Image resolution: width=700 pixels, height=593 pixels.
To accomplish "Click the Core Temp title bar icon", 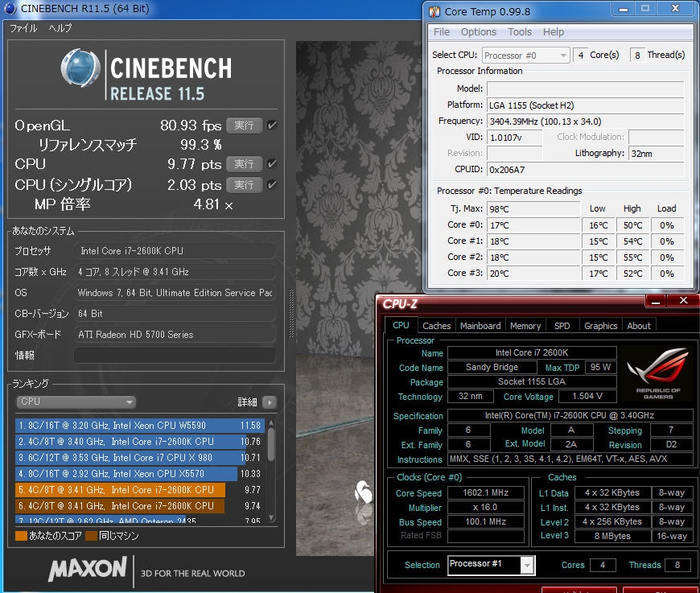I will pyautogui.click(x=434, y=11).
